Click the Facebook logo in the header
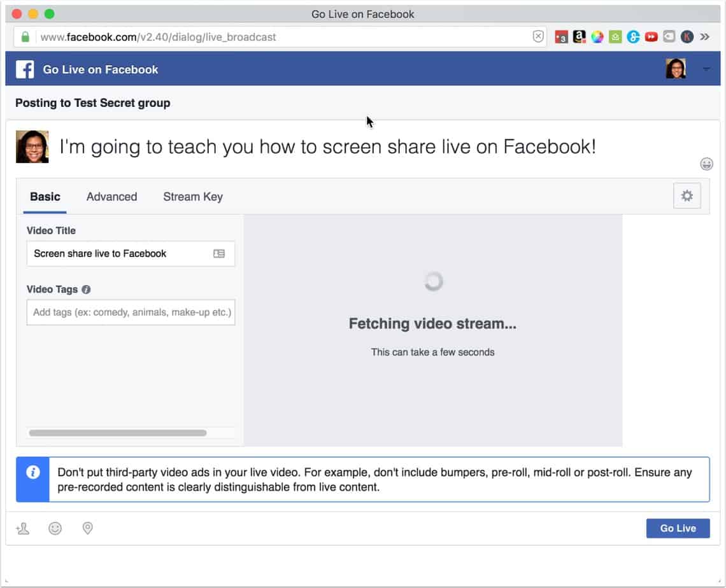The width and height of the screenshot is (726, 588). coord(24,69)
